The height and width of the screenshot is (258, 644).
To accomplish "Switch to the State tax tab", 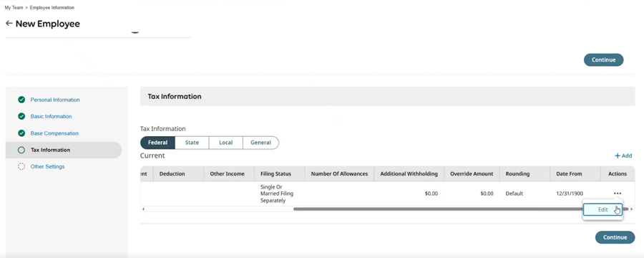I will point(192,143).
